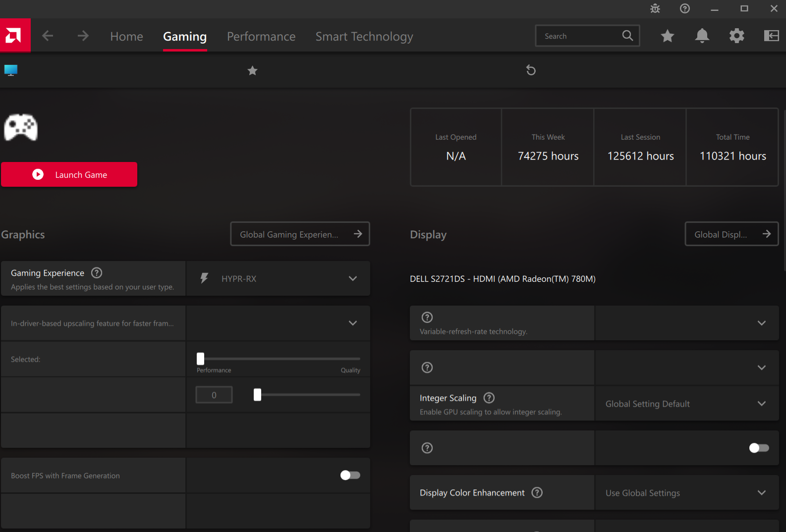Minimize the AMD Software window
The width and height of the screenshot is (786, 532).
click(715, 9)
